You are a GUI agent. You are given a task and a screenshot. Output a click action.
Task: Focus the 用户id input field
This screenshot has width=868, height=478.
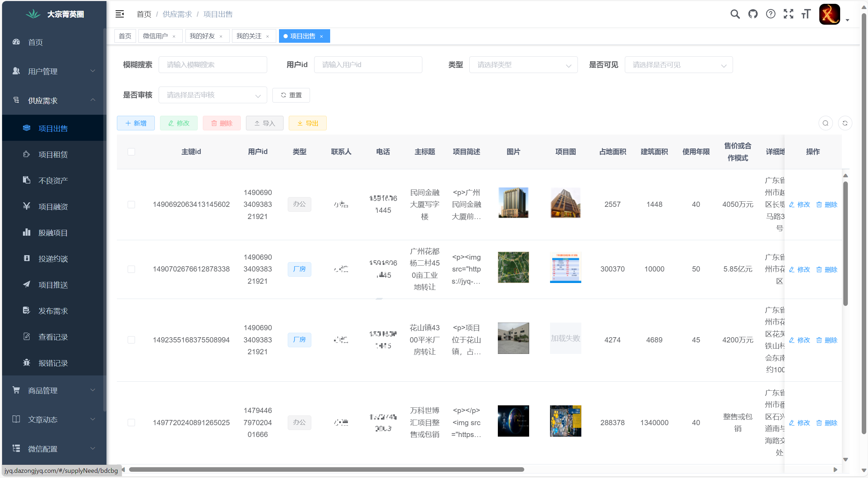368,65
